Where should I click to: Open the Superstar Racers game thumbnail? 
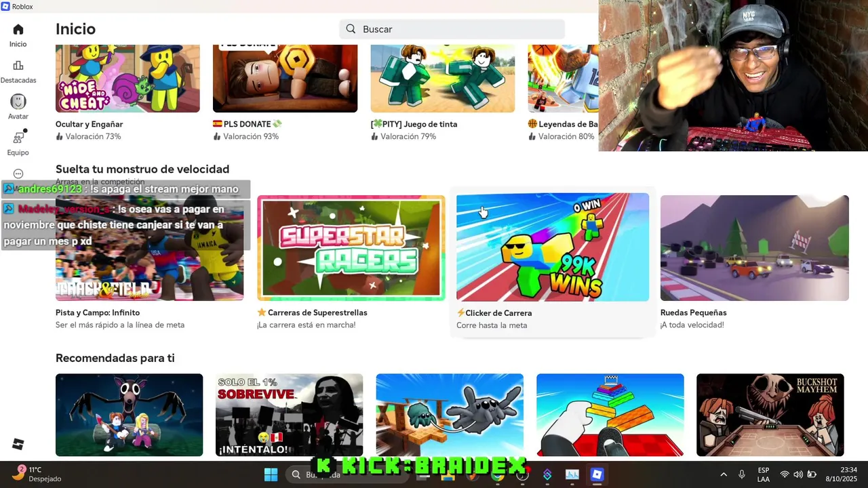(351, 248)
